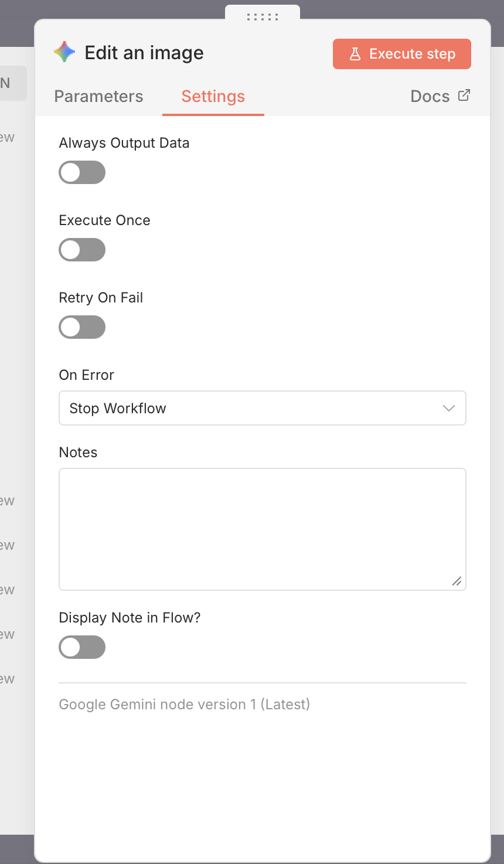Select the Settings tab
504x864 pixels.
tap(213, 97)
